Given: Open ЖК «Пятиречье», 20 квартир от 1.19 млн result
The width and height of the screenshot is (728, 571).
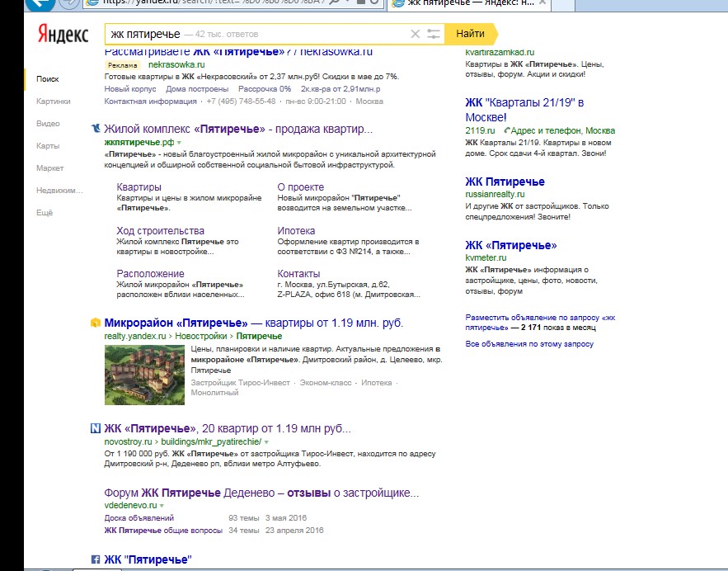Looking at the screenshot, I should click(x=228, y=428).
